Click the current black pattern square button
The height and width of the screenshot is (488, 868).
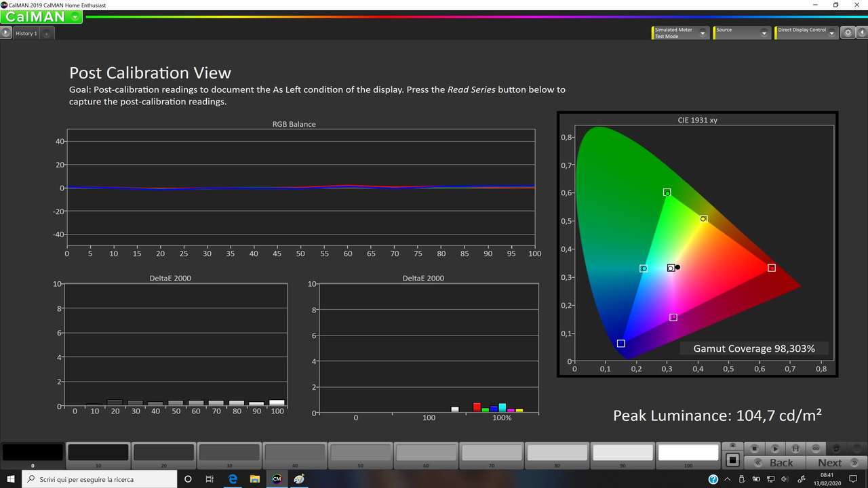click(x=732, y=460)
